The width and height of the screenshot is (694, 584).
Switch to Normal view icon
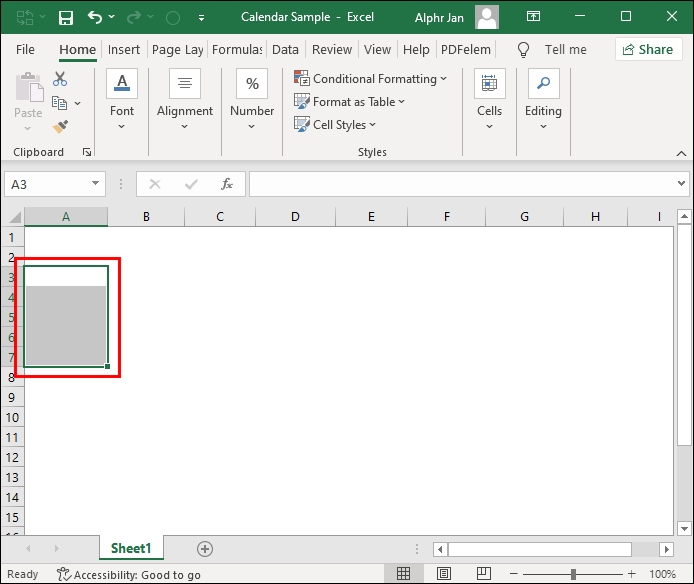(403, 574)
